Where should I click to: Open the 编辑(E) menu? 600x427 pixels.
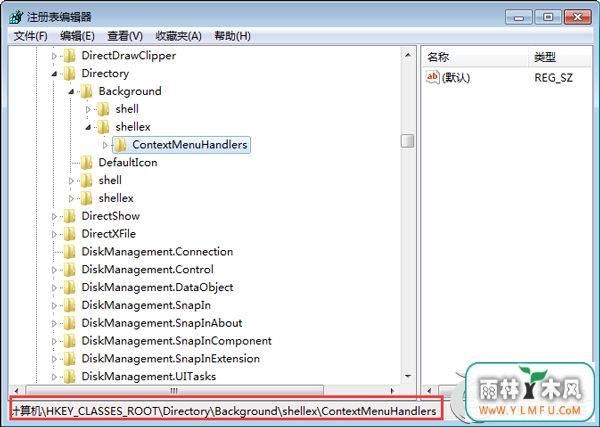[x=77, y=36]
